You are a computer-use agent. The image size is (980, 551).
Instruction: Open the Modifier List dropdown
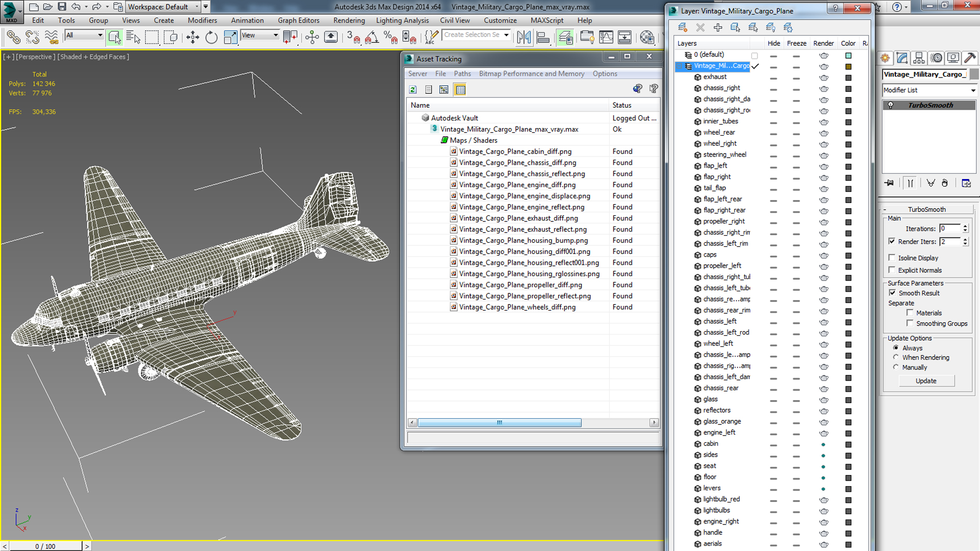pyautogui.click(x=929, y=90)
